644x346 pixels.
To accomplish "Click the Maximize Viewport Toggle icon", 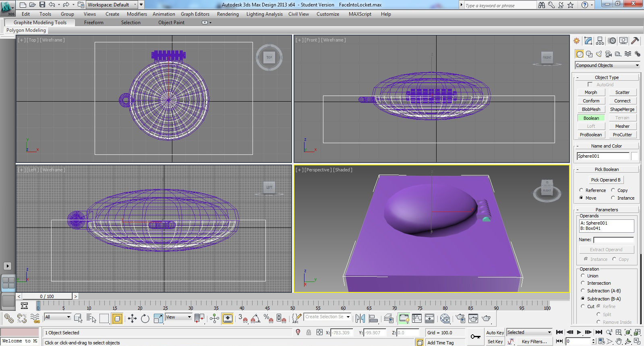I will (x=637, y=341).
